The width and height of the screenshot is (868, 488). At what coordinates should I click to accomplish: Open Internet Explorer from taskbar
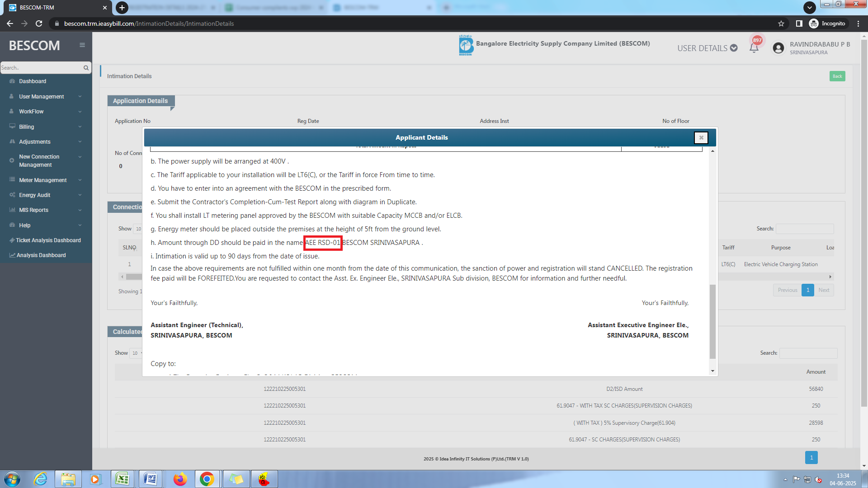tap(41, 479)
